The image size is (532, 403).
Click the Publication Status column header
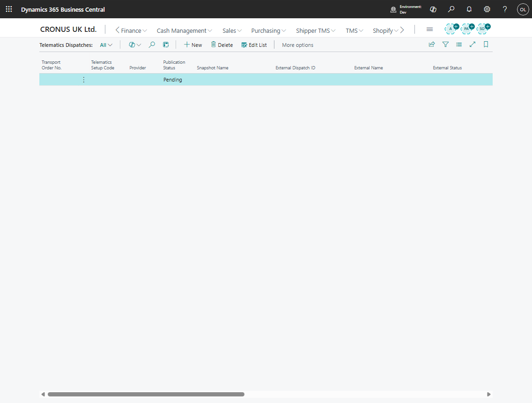point(174,65)
